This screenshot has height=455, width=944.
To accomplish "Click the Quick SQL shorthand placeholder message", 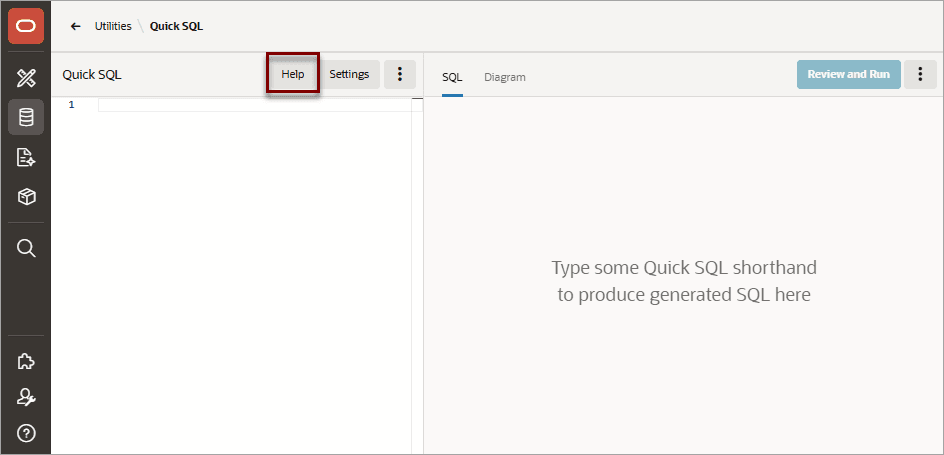I will 684,281.
